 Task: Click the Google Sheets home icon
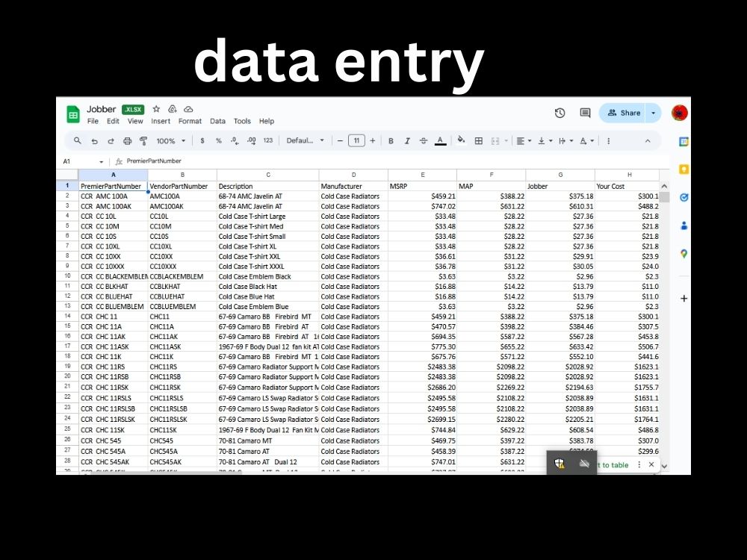73,114
